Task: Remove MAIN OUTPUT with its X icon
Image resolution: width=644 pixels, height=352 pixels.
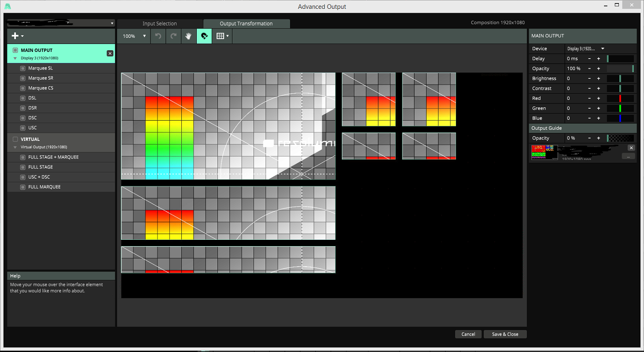Action: 110,53
